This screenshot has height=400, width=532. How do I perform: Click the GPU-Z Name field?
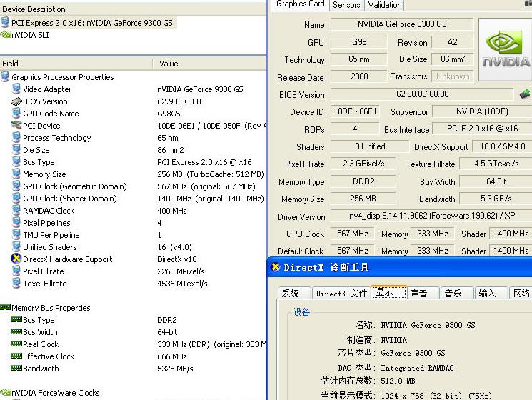coord(402,24)
